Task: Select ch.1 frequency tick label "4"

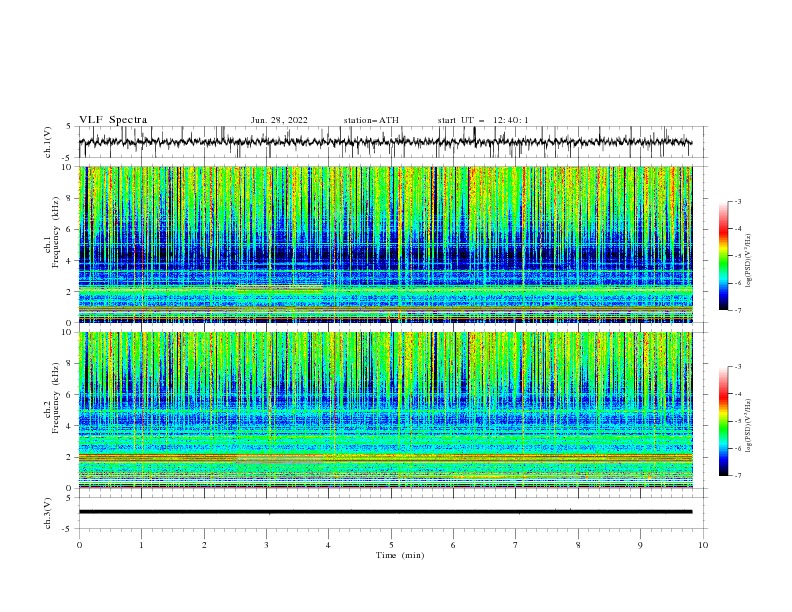Action: click(69, 261)
